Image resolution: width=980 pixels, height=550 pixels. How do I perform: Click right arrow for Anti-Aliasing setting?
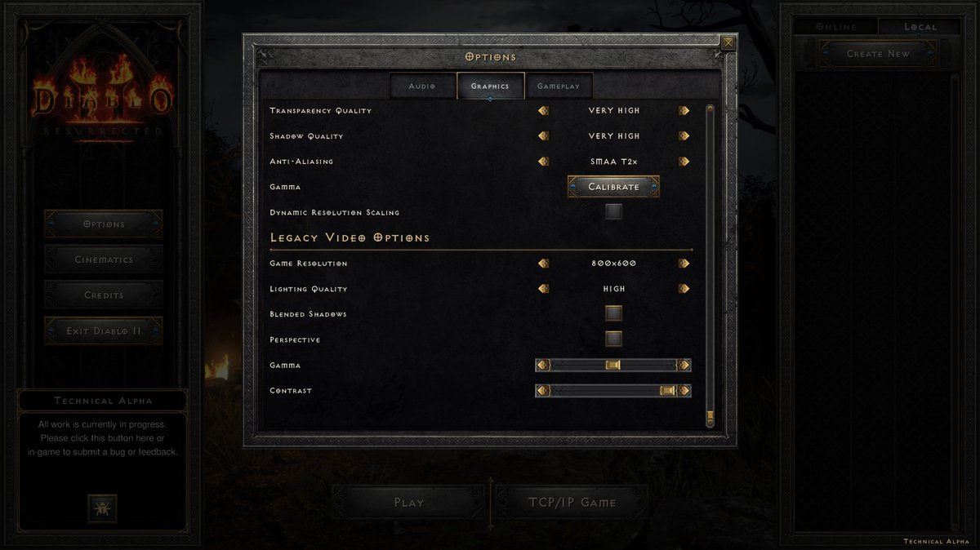click(x=684, y=162)
